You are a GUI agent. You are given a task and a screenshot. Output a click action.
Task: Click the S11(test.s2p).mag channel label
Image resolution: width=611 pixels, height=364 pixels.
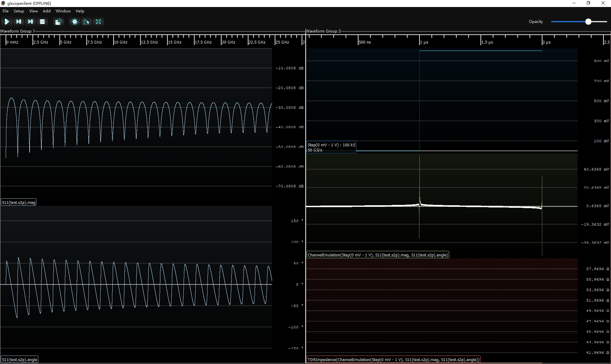(18, 202)
